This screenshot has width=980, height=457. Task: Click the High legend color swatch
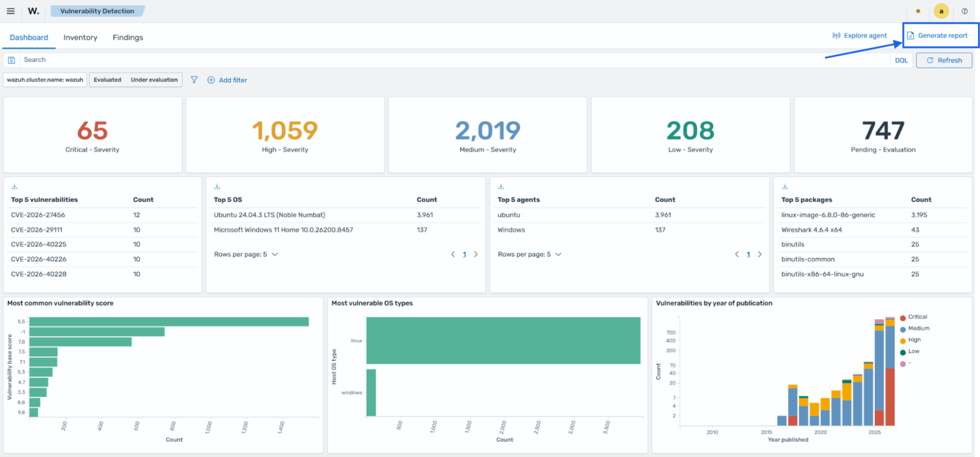(x=903, y=341)
